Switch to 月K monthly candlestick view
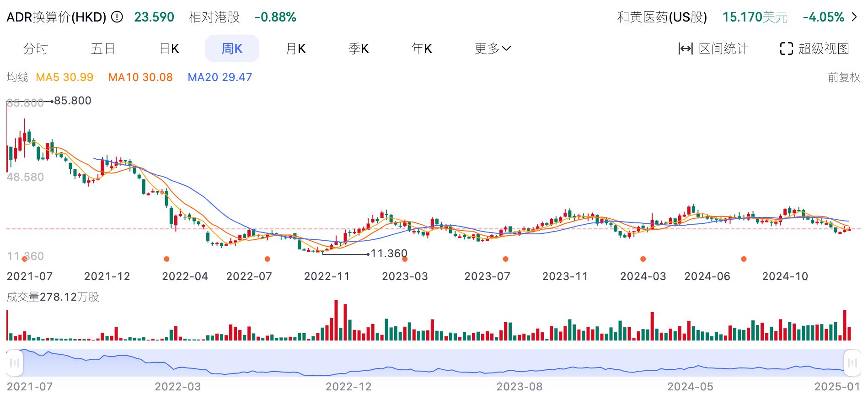The height and width of the screenshot is (400, 868). (295, 49)
